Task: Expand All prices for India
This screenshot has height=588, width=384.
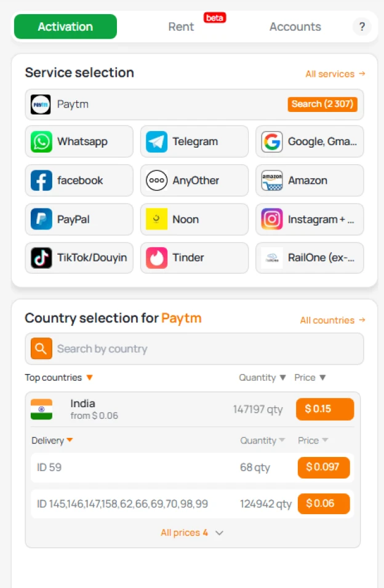Action: 194,533
